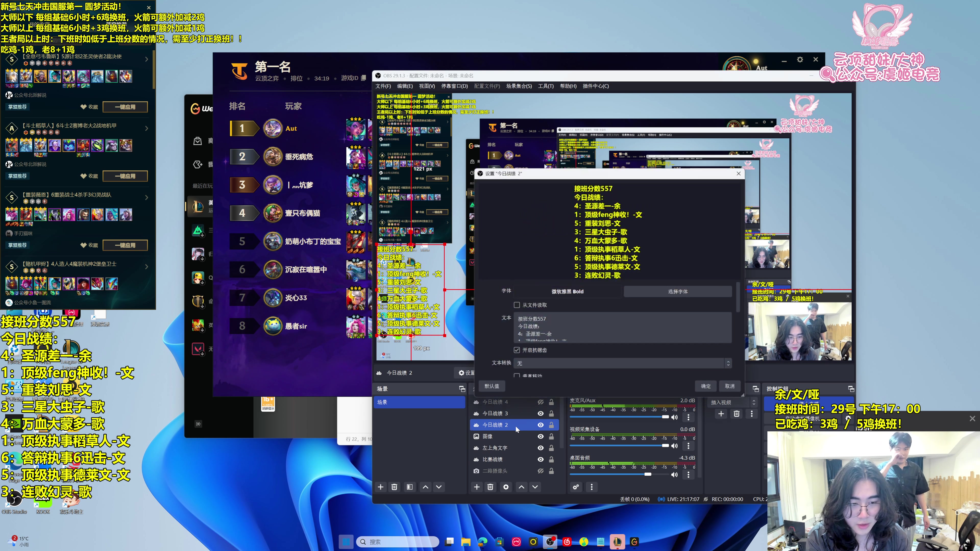Expand 斗士稻草人 comp chevron
The image size is (980, 551).
click(x=146, y=128)
